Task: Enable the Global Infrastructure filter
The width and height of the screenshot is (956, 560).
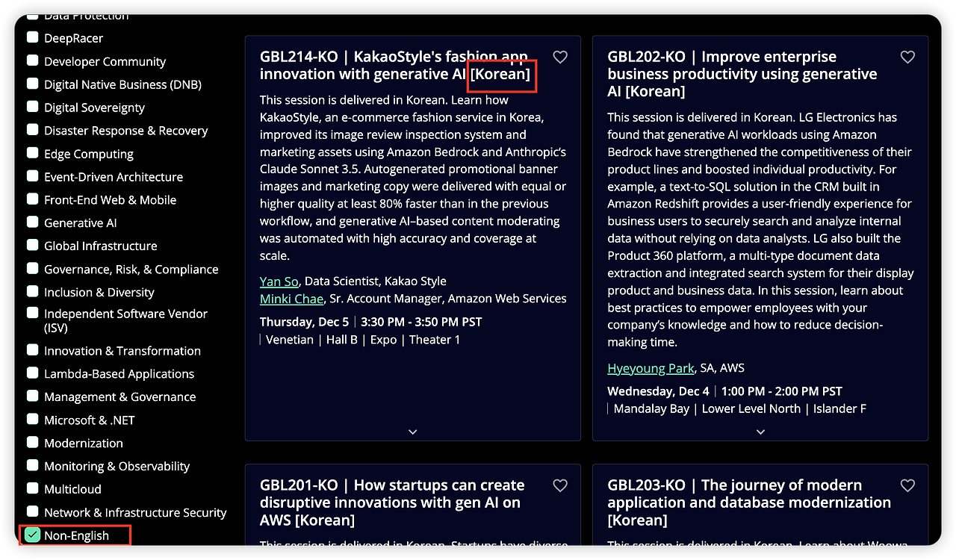Action: [x=33, y=246]
